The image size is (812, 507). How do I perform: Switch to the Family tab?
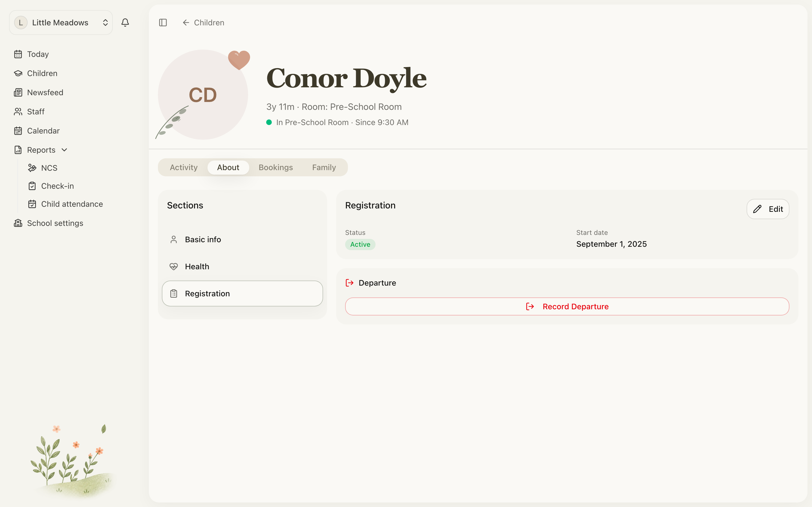pyautogui.click(x=324, y=167)
